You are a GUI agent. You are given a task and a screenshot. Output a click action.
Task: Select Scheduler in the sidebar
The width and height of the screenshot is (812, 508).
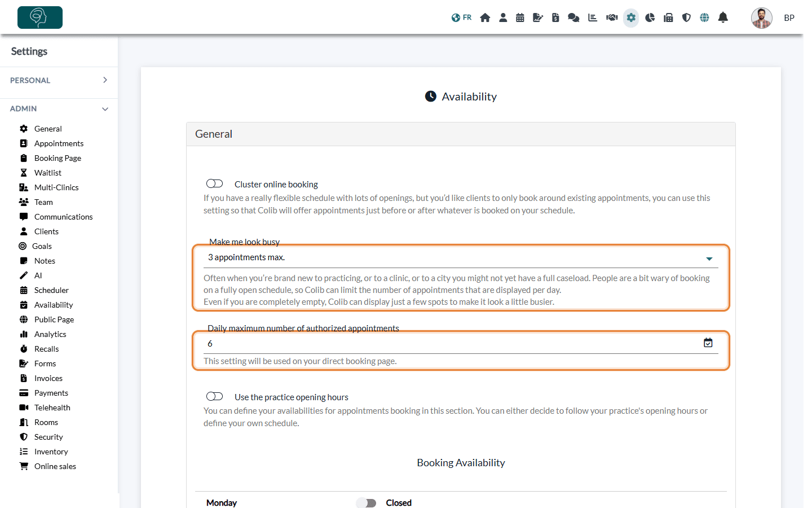(x=51, y=290)
